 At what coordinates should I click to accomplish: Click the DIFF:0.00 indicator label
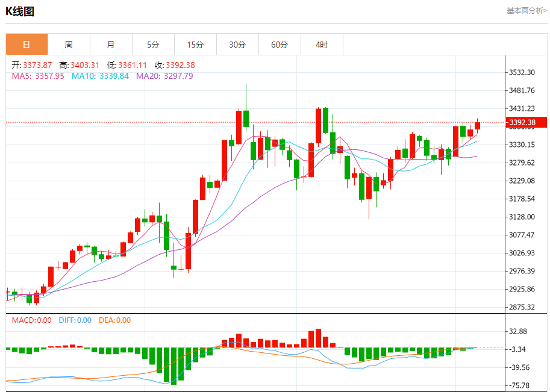(x=75, y=320)
